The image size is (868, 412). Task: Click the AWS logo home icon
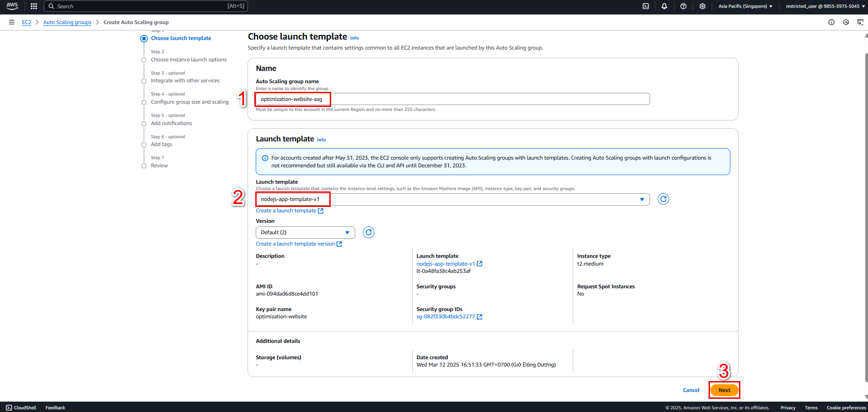click(12, 6)
